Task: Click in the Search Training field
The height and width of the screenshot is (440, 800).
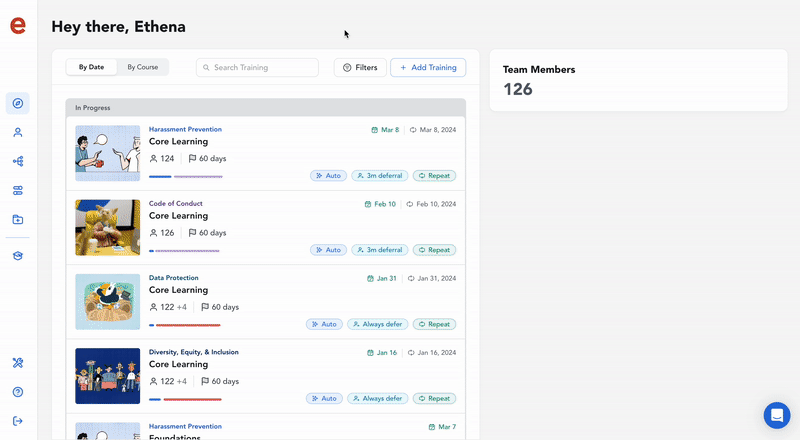Action: pos(257,67)
